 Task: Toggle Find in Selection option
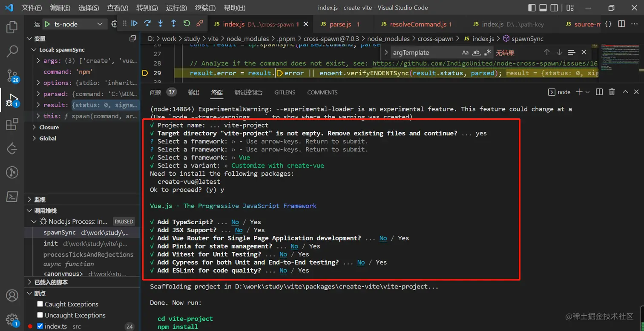(572, 52)
